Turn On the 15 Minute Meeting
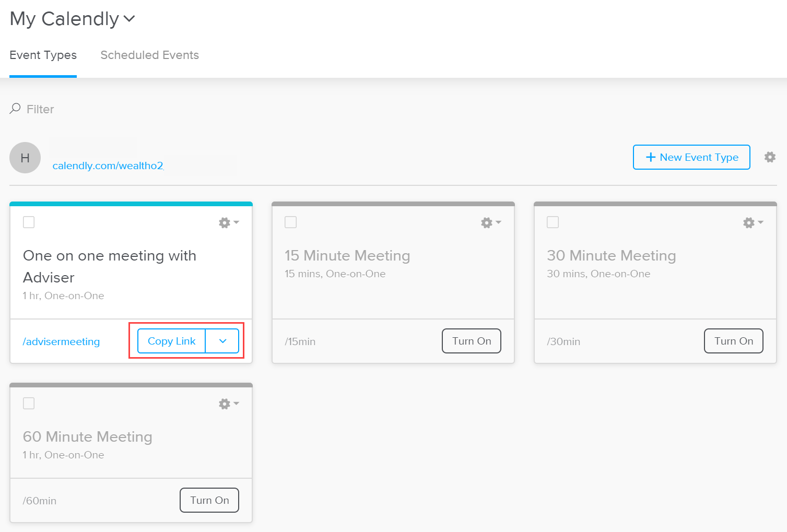 click(472, 341)
